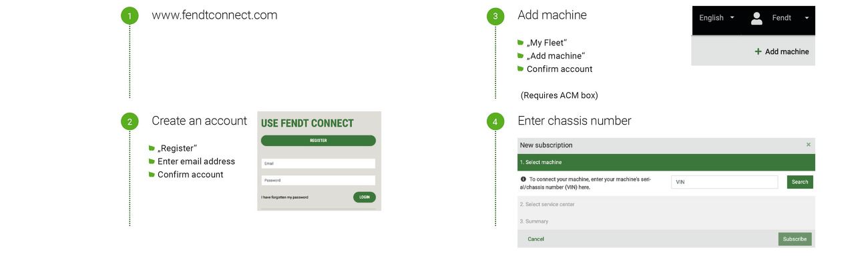Click the green step 1 circle
This screenshot has width=868, height=258.
point(130,15)
